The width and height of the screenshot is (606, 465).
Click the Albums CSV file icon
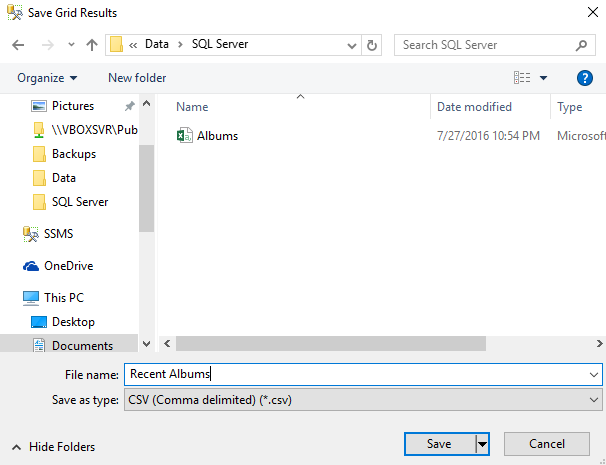coord(185,136)
